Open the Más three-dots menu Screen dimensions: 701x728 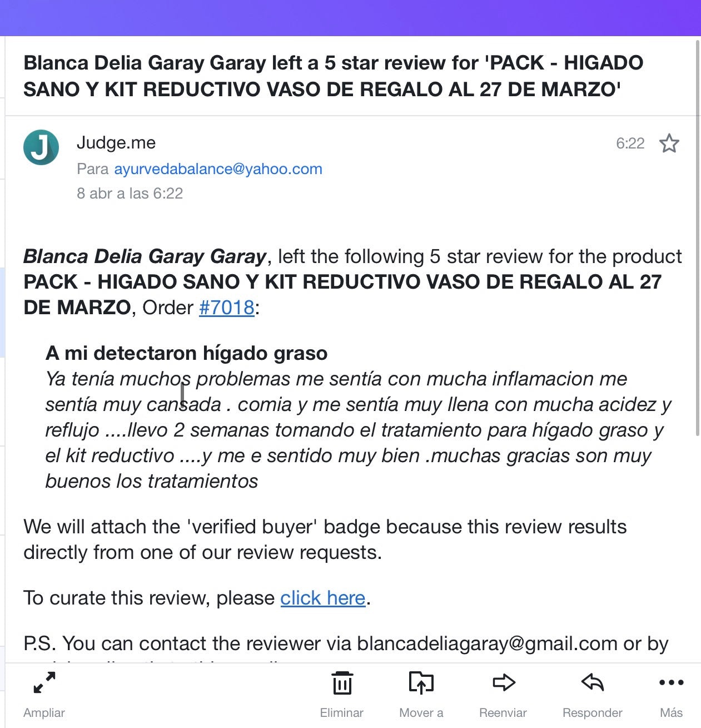(x=671, y=682)
